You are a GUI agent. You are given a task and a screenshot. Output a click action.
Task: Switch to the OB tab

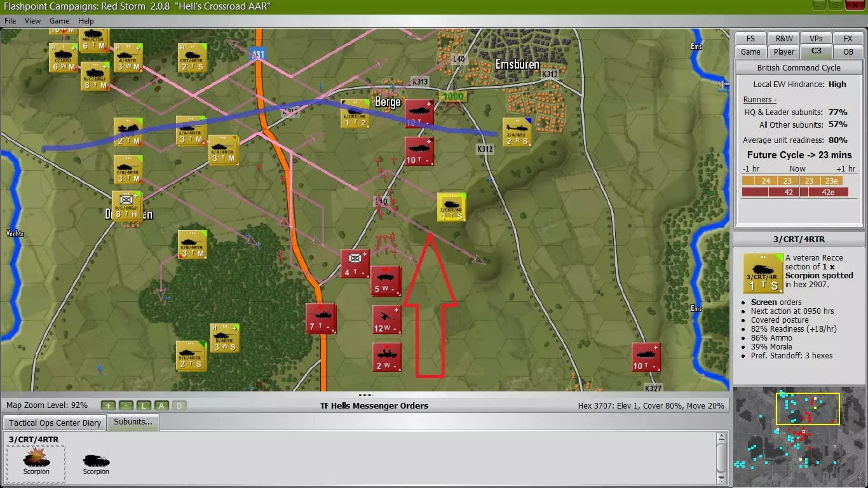tap(848, 52)
